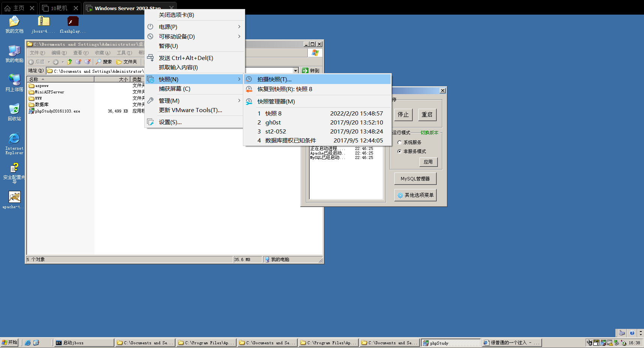Select snapshot 4 数据库提权已知条件 entry
This screenshot has height=348, width=644.
(x=317, y=140)
